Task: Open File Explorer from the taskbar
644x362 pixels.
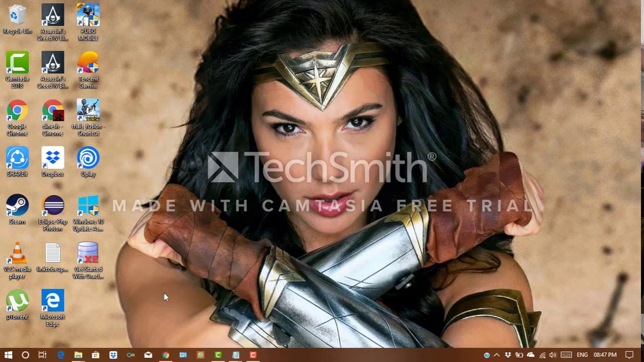Action: coord(78,355)
